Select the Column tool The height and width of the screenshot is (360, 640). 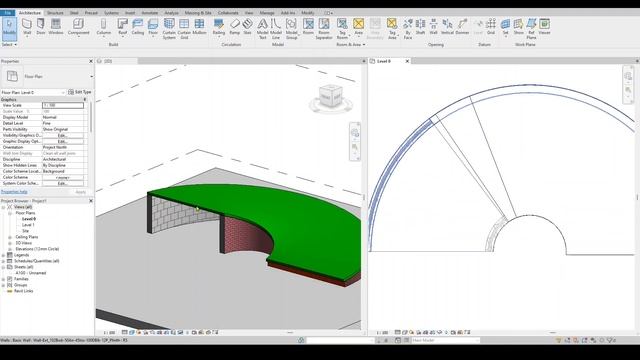click(103, 27)
